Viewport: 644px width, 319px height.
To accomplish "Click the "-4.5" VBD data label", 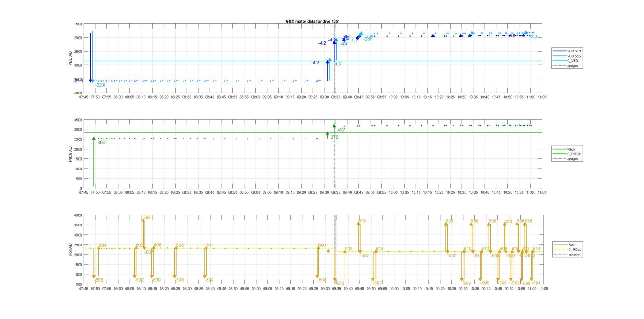I will click(x=337, y=64).
